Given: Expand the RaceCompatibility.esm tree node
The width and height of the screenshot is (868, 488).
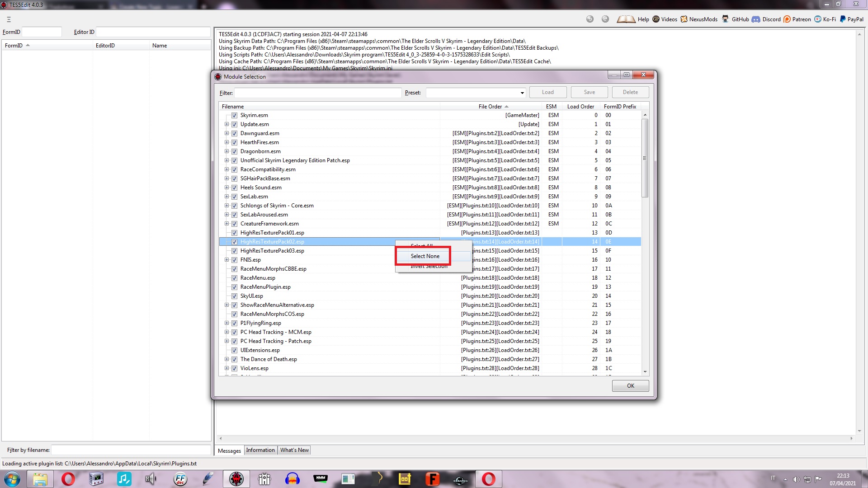Looking at the screenshot, I should [x=226, y=169].
